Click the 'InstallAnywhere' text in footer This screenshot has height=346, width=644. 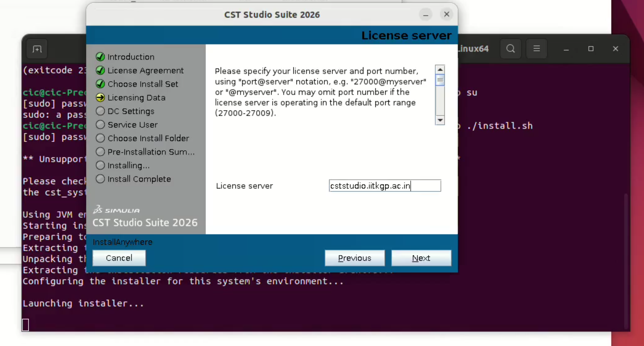(x=122, y=242)
